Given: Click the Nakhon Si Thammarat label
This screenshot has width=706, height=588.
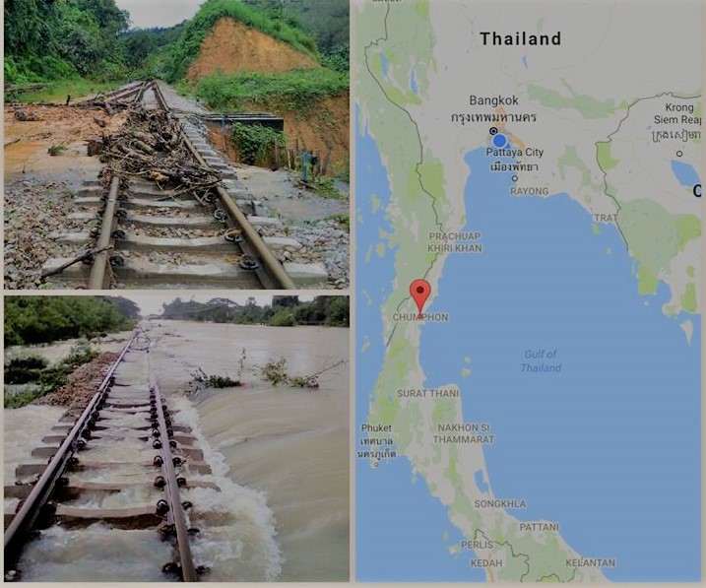Looking at the screenshot, I should [464, 433].
